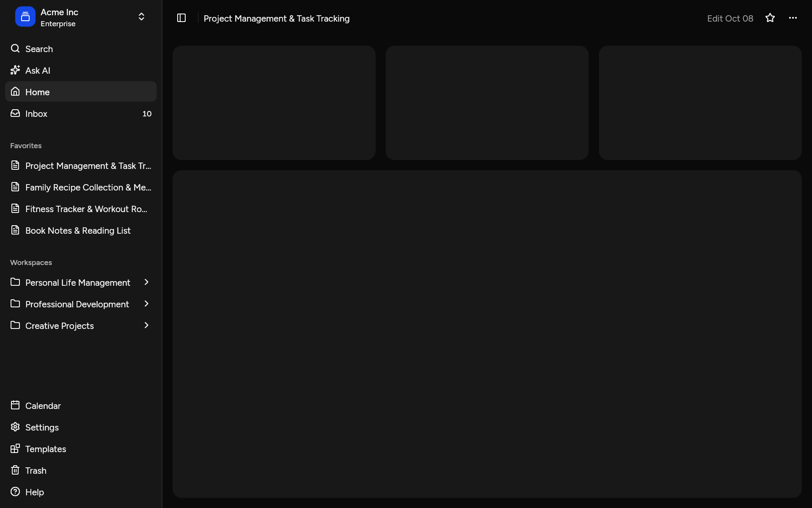Open Ask AI in the sidebar

coord(81,70)
